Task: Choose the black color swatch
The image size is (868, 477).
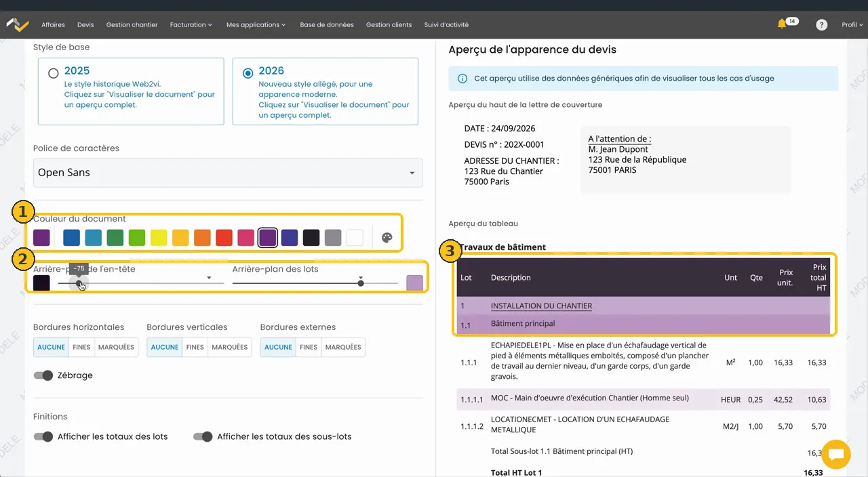Action: 311,238
